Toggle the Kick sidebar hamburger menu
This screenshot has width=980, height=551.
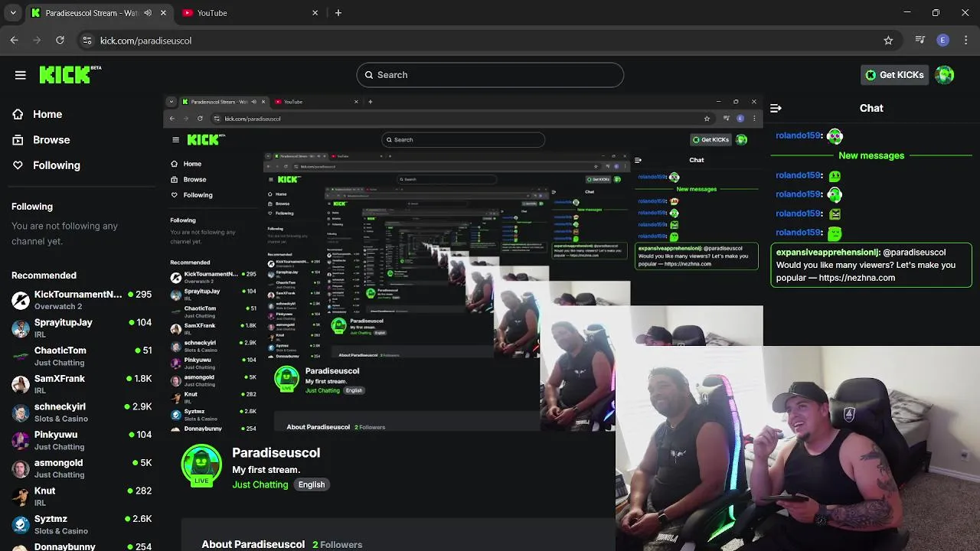21,75
